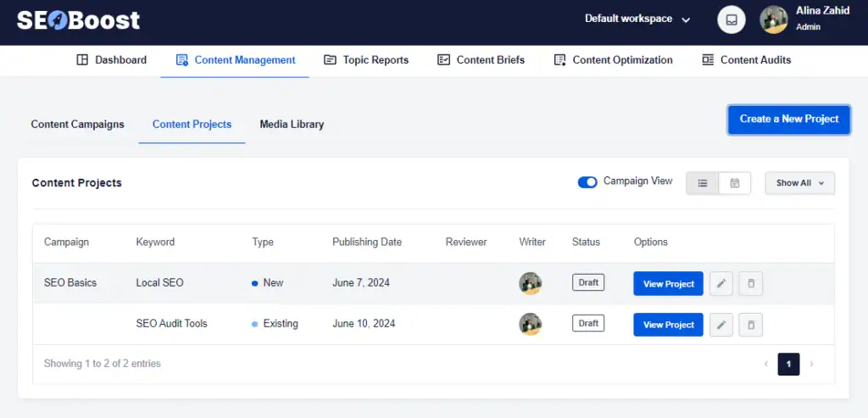Click View Project for Local SEO
868x418 pixels.
(668, 284)
